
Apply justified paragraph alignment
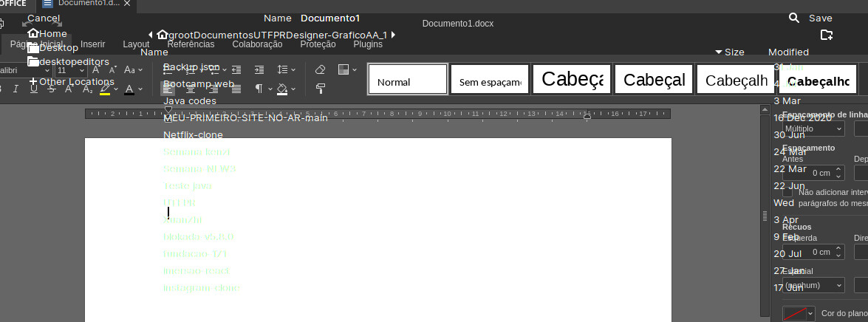click(x=236, y=89)
